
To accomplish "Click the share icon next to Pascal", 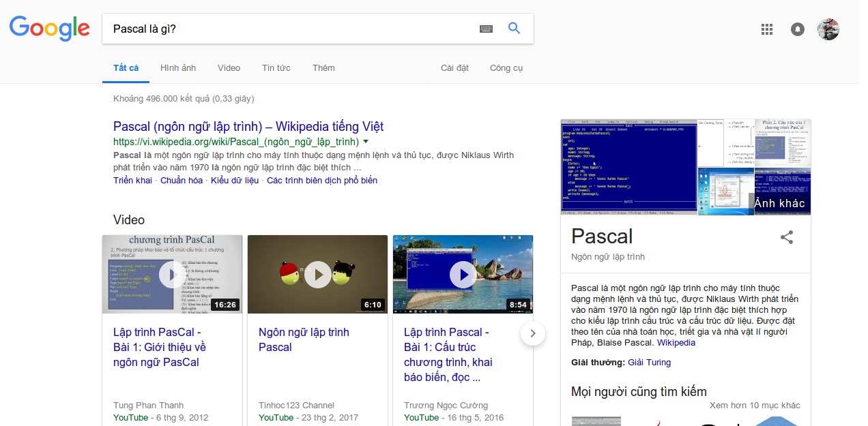I will (x=787, y=237).
